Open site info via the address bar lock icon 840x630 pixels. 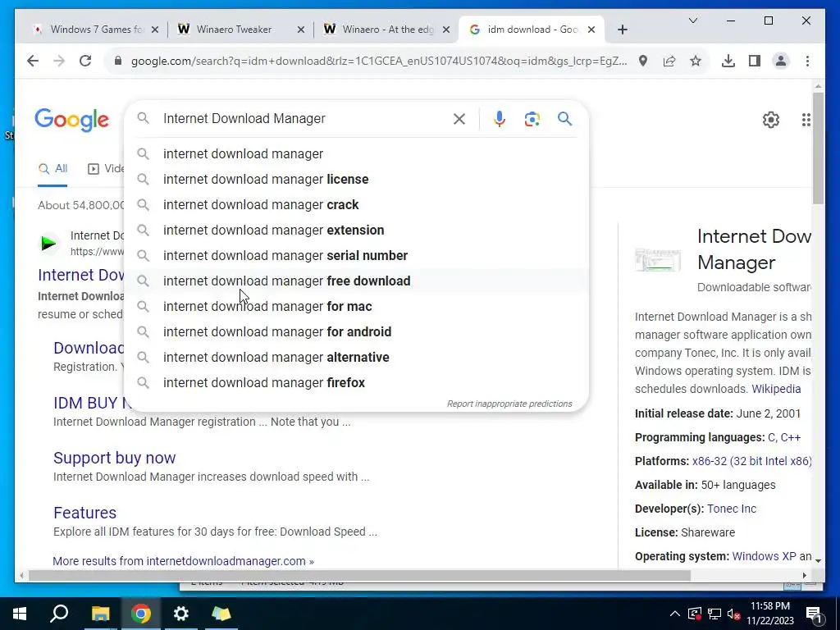(x=118, y=61)
